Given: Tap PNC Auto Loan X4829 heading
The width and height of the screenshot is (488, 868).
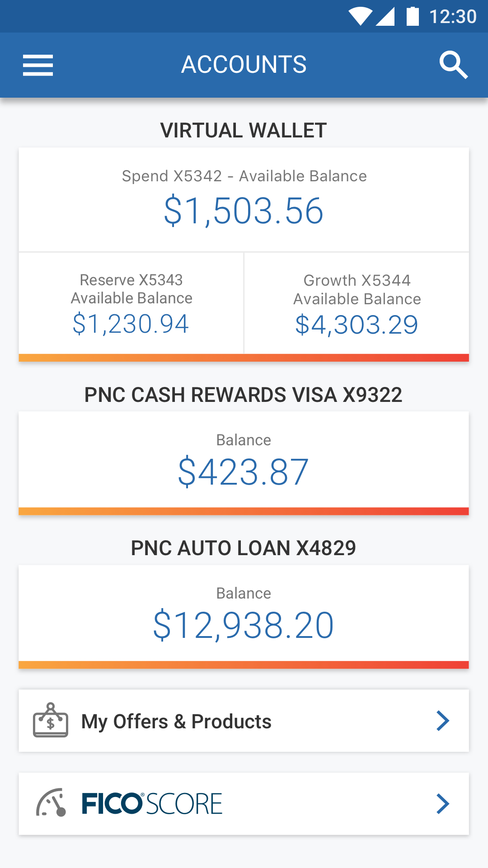Looking at the screenshot, I should point(244,548).
